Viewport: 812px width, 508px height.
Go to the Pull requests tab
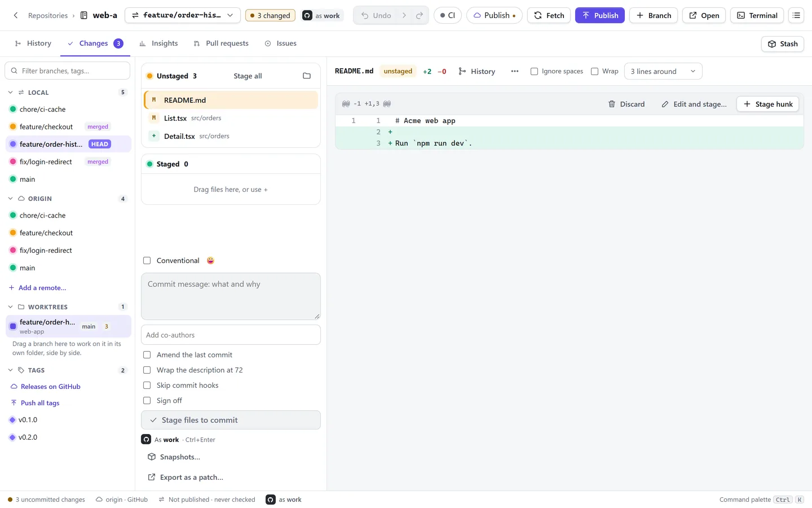[x=221, y=43]
